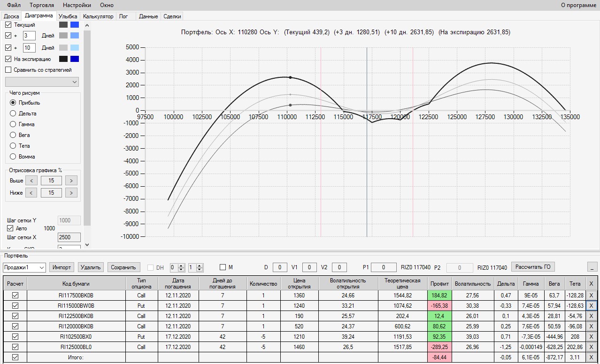
Task: Click the D input field
Action: 280,267
